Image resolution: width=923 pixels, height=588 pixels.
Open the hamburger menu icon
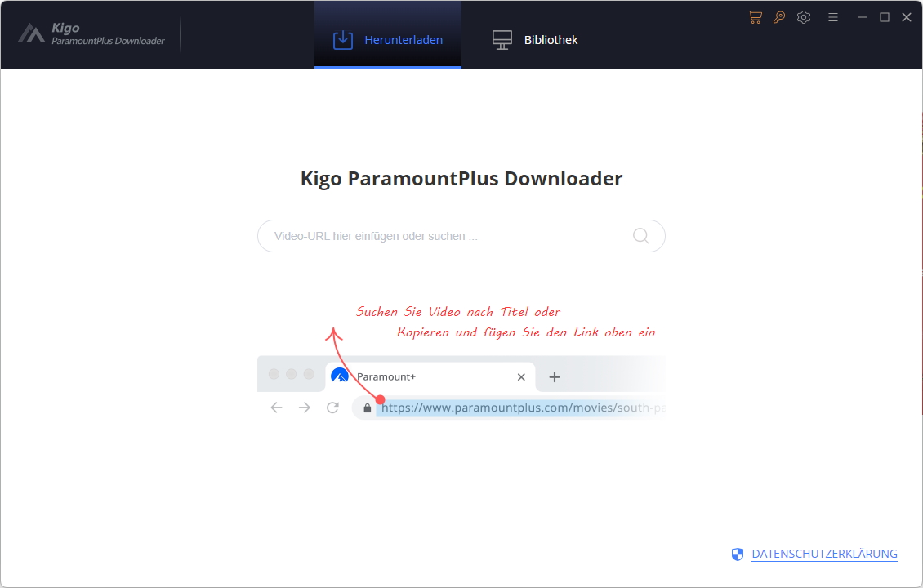point(833,17)
